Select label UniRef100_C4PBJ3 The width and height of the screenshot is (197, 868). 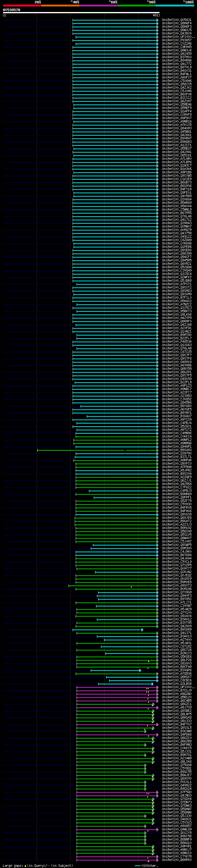(176, 491)
